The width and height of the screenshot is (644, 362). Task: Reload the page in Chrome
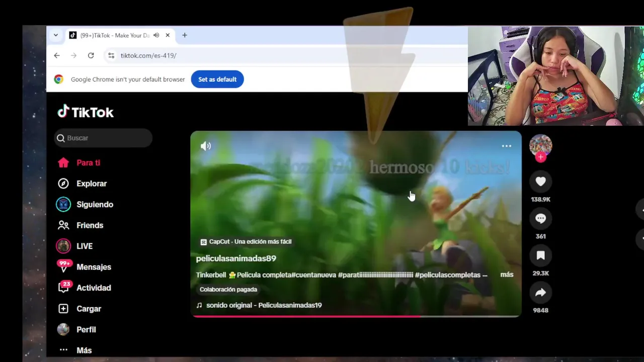pos(91,55)
